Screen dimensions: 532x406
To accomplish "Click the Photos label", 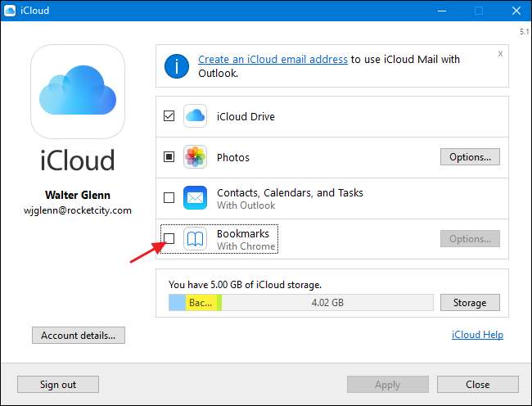I will [233, 157].
